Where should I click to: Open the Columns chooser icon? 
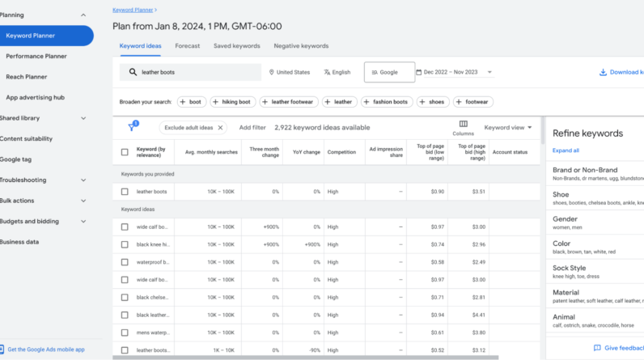[x=464, y=124]
